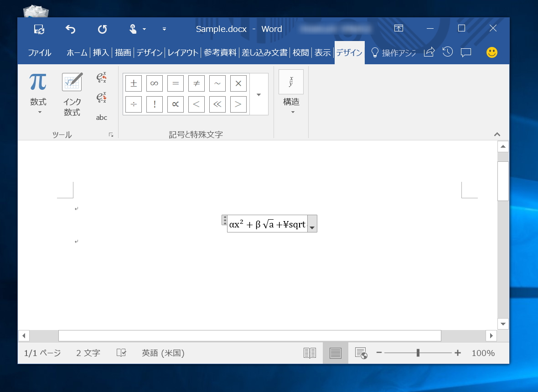
Task: Insert the infinity symbol
Action: (x=154, y=83)
